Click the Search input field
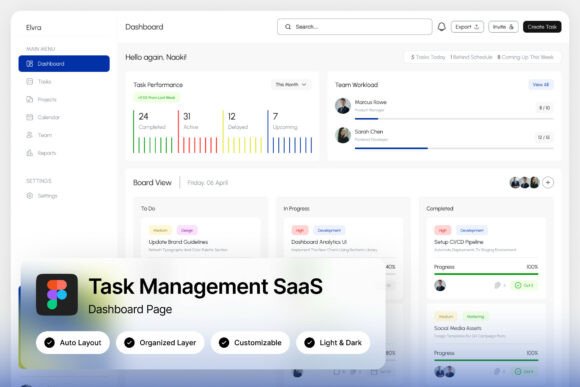This screenshot has width=580, height=387. 354,27
